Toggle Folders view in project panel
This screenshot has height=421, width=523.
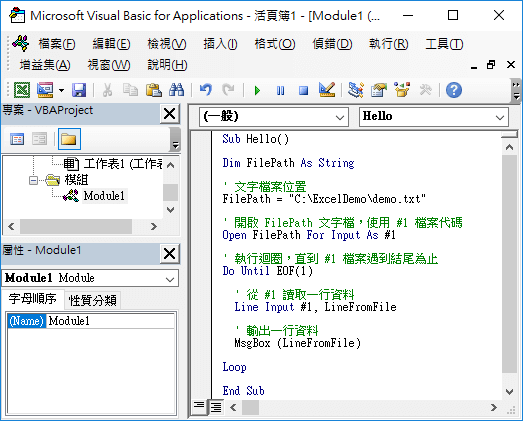coord(69,139)
